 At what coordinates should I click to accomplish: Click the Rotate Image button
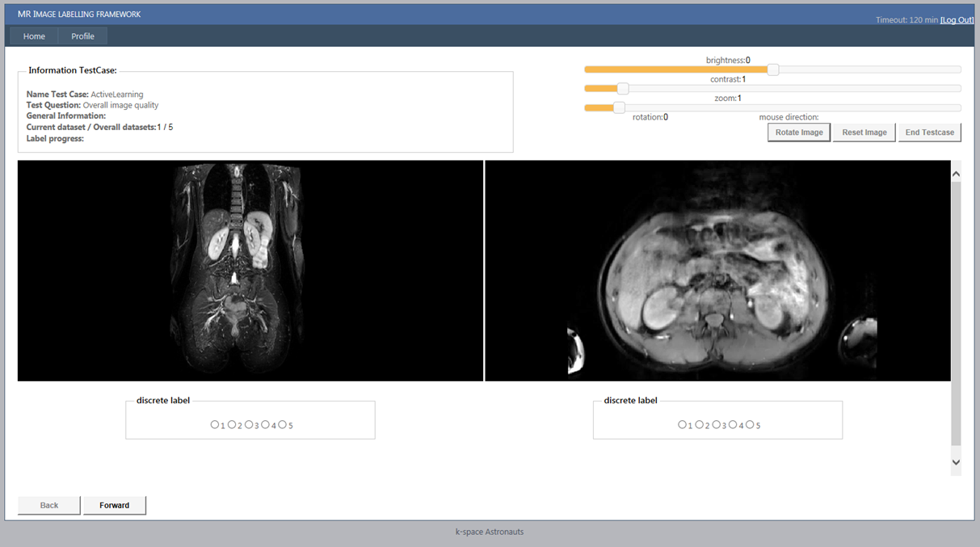coord(798,133)
